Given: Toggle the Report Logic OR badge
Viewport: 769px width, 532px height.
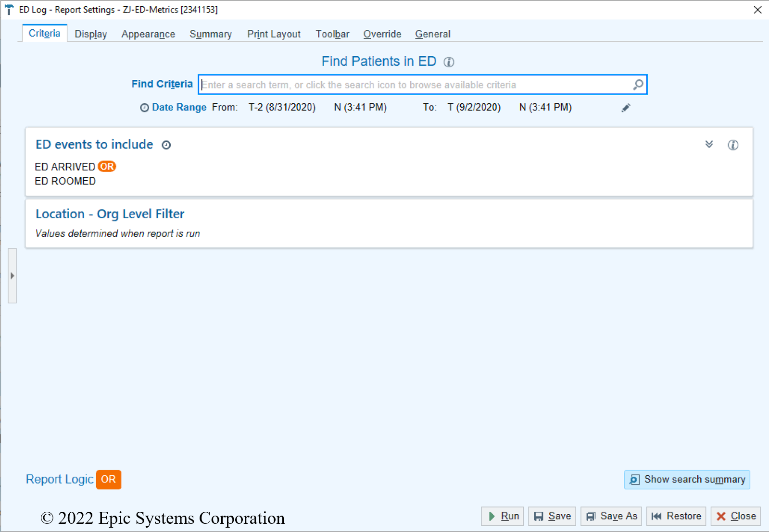Looking at the screenshot, I should pos(108,479).
